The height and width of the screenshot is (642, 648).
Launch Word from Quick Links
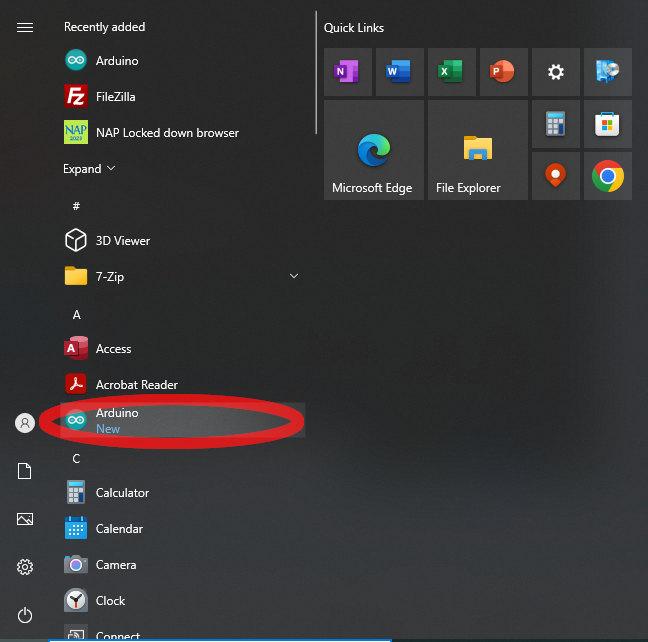click(x=400, y=72)
